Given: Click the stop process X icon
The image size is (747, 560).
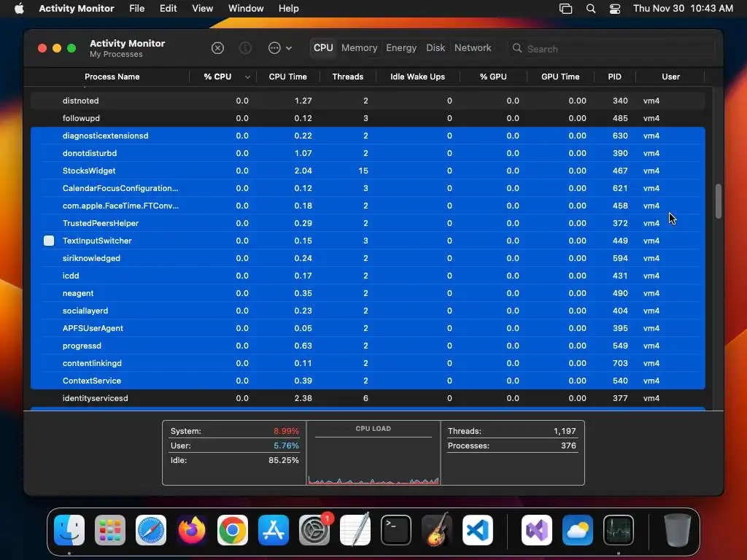Looking at the screenshot, I should pos(217,48).
